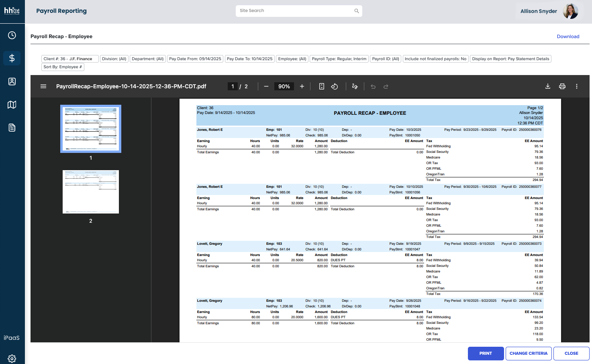Viewport: 592px width, 364px height.
Task: Select the draw annotation tool in PDF toolbar
Action: [x=355, y=86]
